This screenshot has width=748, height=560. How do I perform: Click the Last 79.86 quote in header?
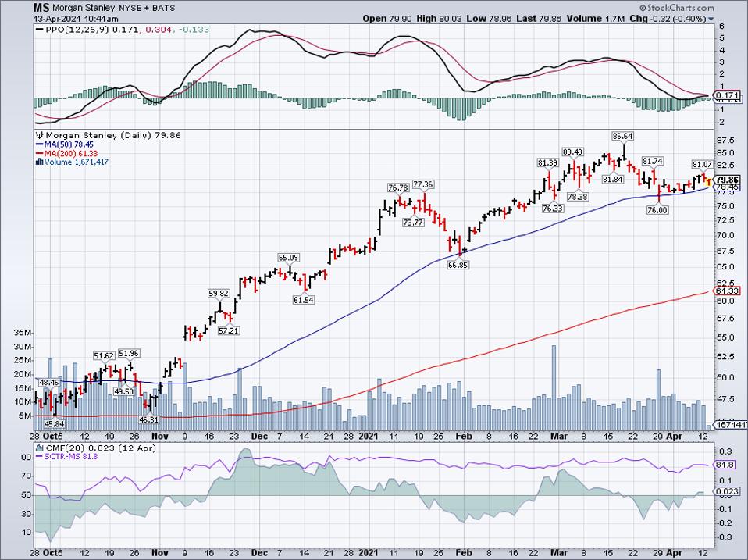[539, 19]
